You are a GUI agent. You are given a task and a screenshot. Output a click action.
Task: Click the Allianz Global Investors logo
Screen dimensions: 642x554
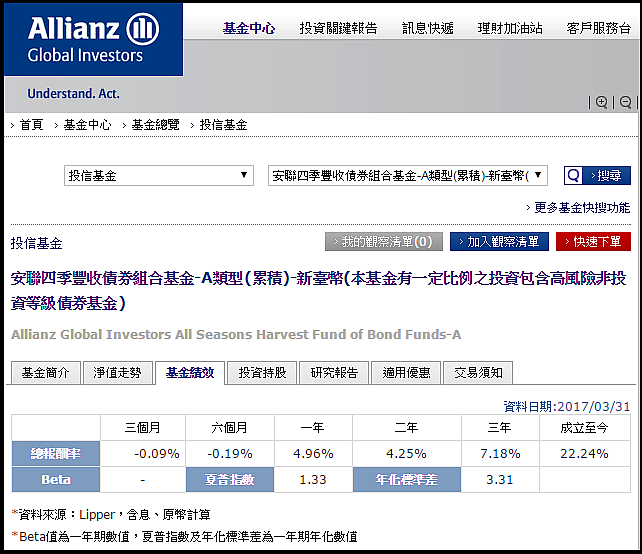click(x=93, y=39)
